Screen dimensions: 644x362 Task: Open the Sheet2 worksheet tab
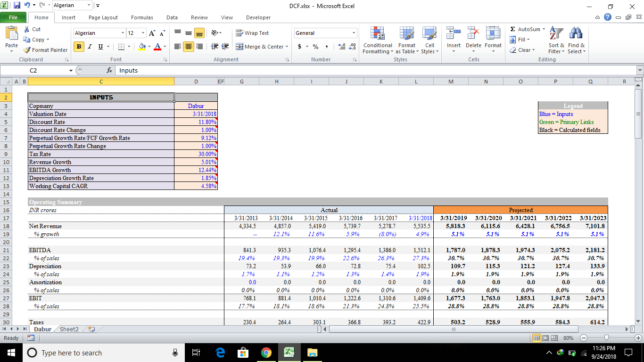pyautogui.click(x=69, y=329)
